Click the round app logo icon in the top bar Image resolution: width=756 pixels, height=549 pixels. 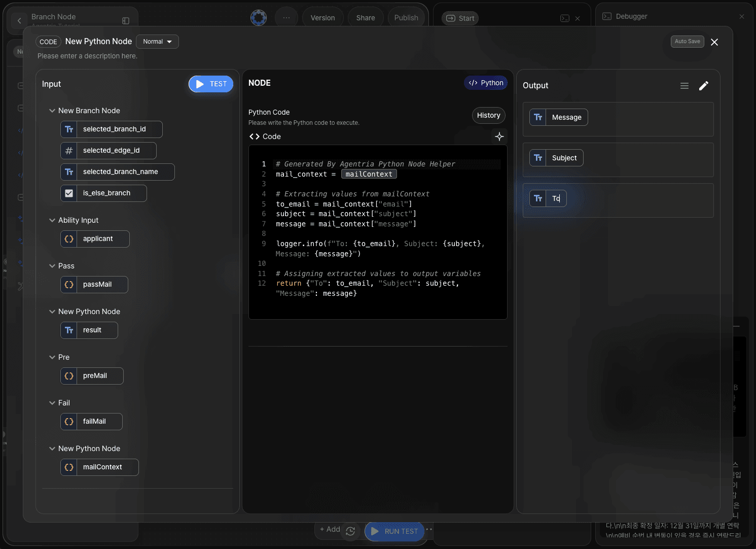[x=259, y=18]
